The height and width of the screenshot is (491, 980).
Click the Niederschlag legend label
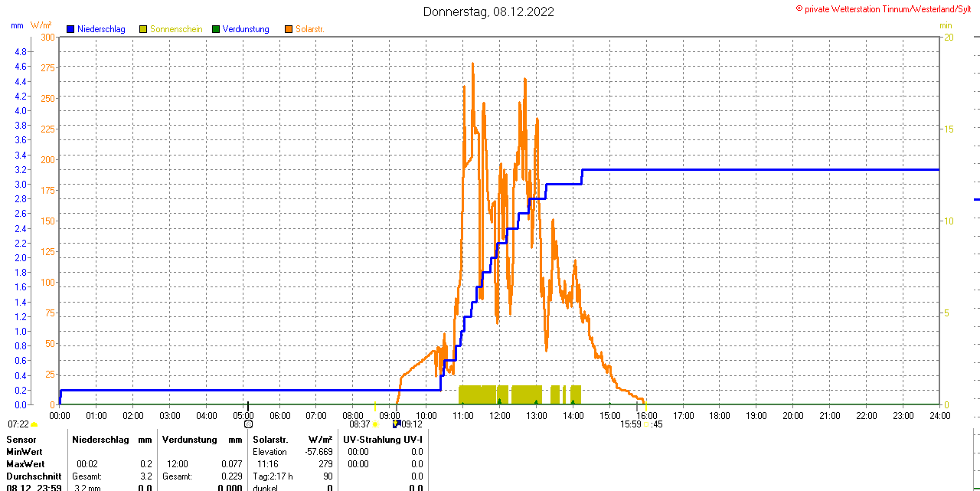click(x=101, y=29)
